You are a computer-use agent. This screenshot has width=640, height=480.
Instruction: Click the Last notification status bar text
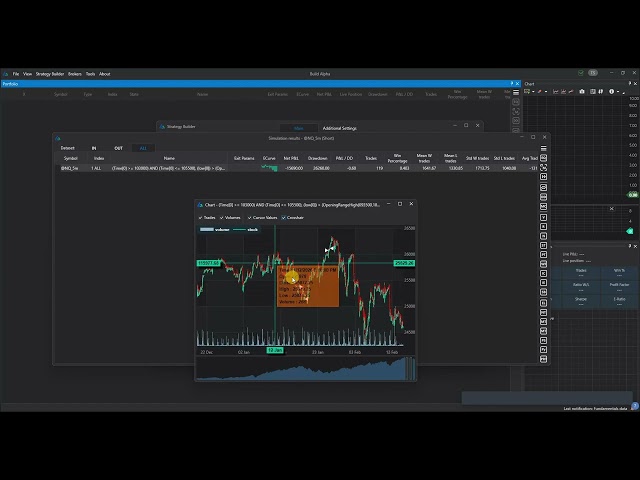[x=595, y=409]
